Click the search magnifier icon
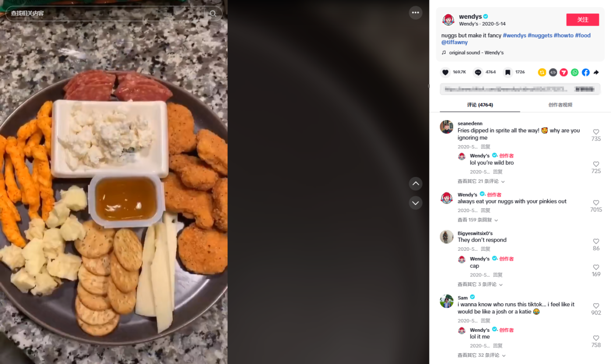The height and width of the screenshot is (364, 611). coord(213,13)
